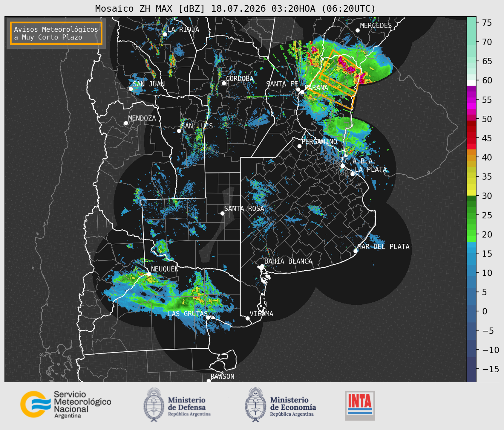Click the Bahía Blanca marker dot
Image resolution: width=504 pixels, height=430 pixels.
(262, 266)
